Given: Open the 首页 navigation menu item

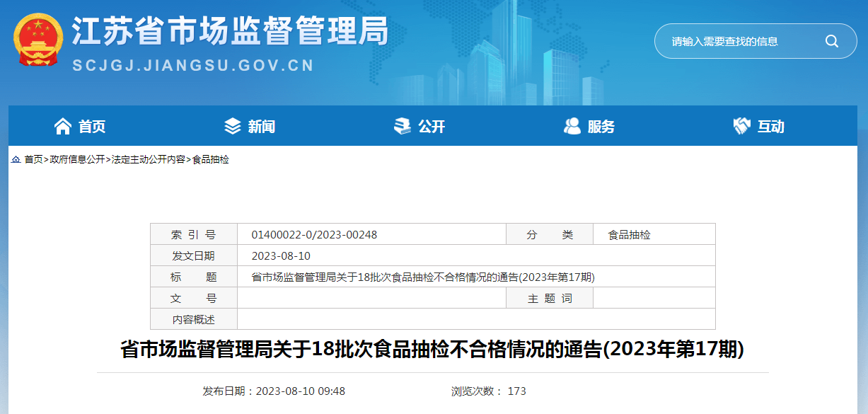Looking at the screenshot, I should pyautogui.click(x=92, y=127).
